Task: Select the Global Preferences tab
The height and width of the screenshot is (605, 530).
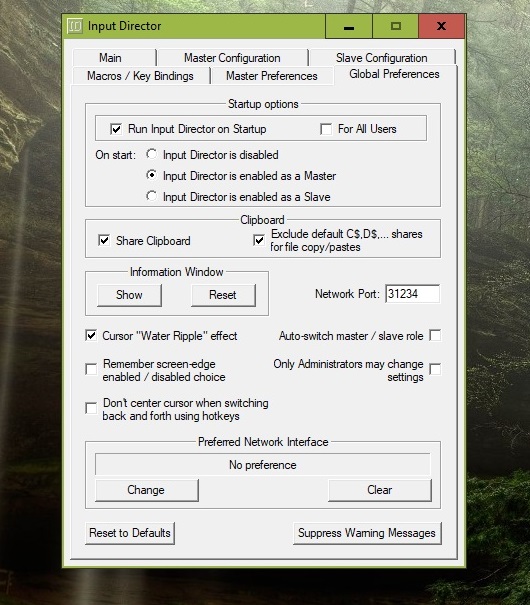Action: [x=395, y=74]
